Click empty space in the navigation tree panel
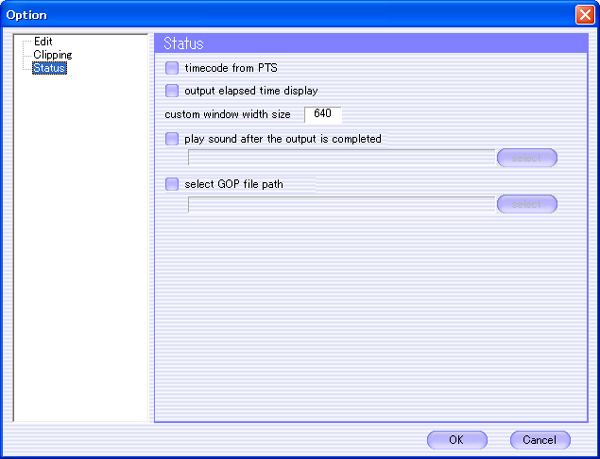This screenshot has height=459, width=600. coord(82,250)
